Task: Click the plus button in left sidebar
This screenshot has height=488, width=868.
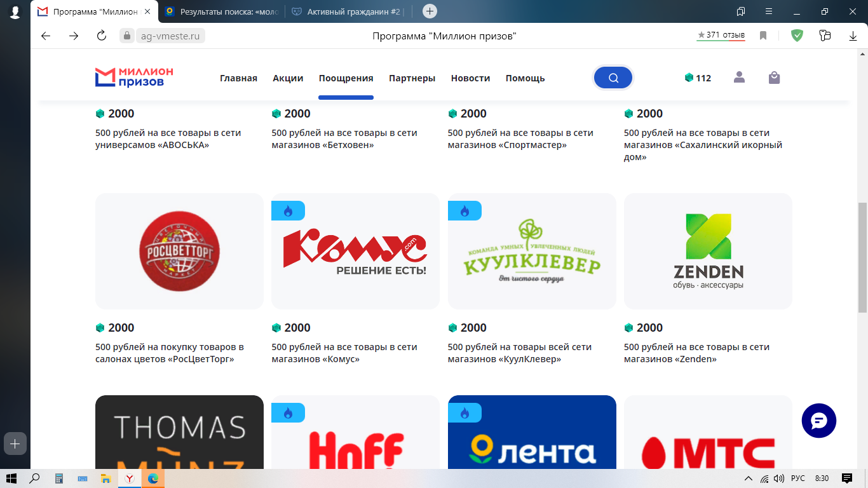Action: click(x=15, y=444)
